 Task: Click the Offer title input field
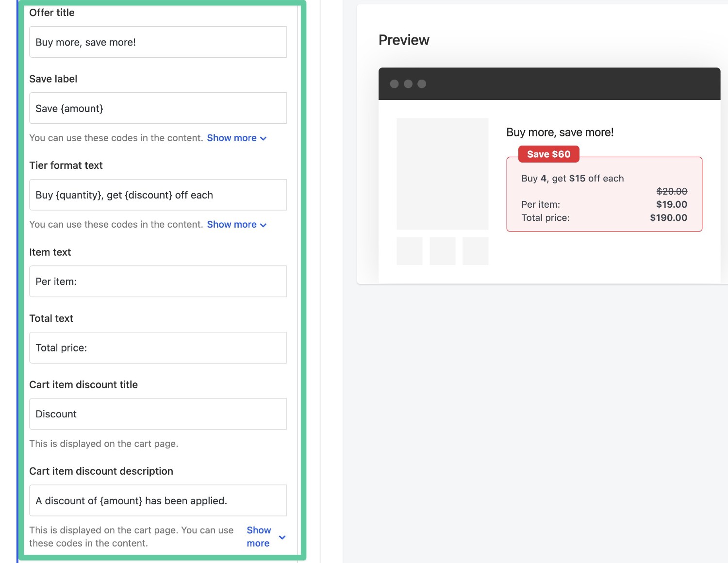158,42
